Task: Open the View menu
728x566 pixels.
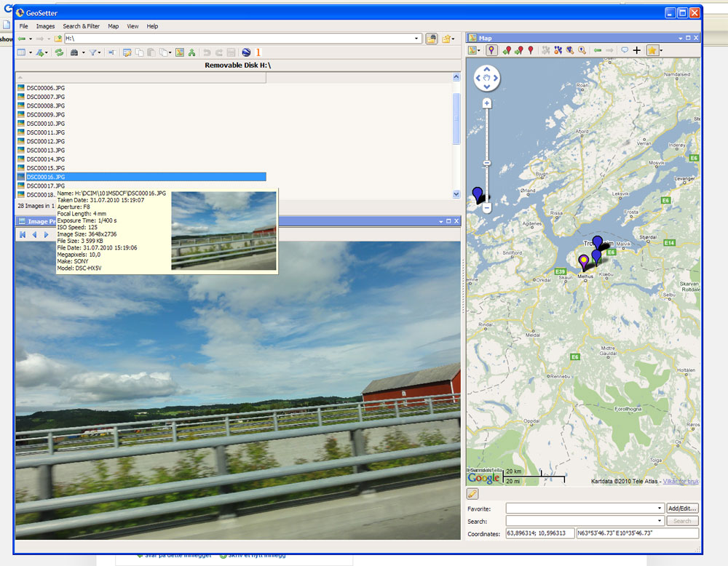Action: click(x=132, y=26)
